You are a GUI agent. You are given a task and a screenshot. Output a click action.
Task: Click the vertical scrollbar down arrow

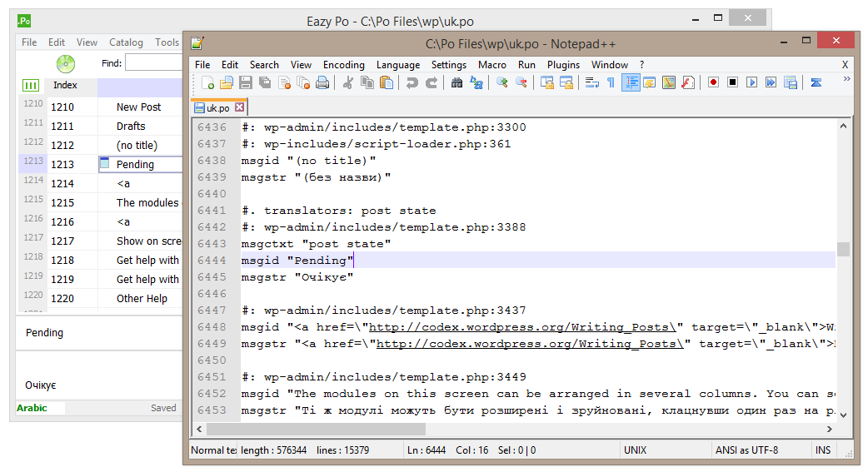843,414
